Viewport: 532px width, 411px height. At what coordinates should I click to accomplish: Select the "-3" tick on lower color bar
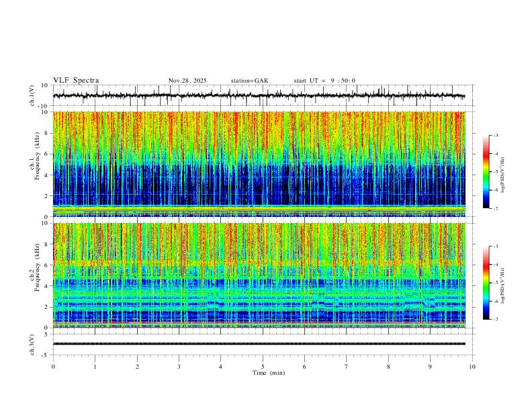496,246
